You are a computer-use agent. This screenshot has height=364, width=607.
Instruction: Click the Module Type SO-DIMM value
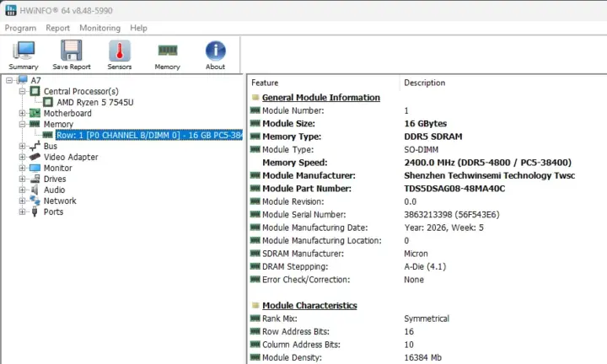422,150
